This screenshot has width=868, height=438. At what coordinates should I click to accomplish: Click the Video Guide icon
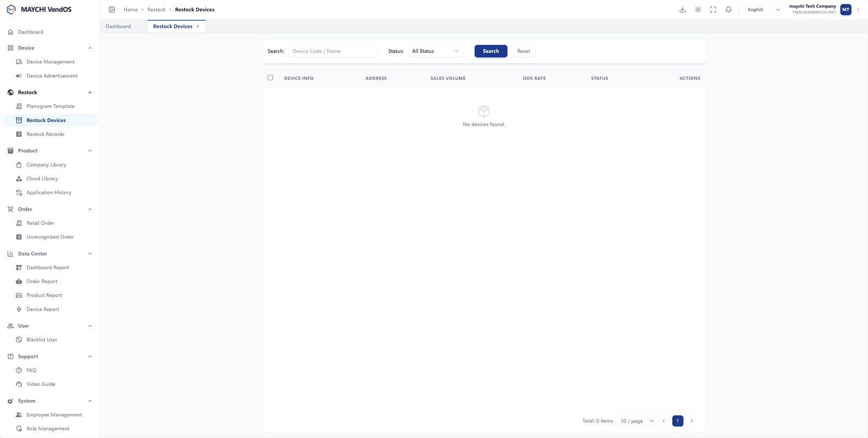click(19, 384)
